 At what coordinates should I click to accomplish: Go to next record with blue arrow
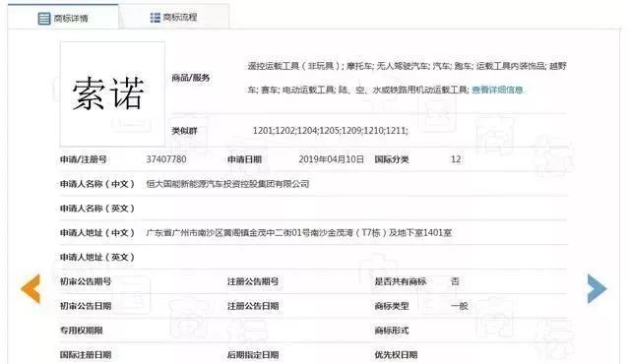pyautogui.click(x=597, y=288)
